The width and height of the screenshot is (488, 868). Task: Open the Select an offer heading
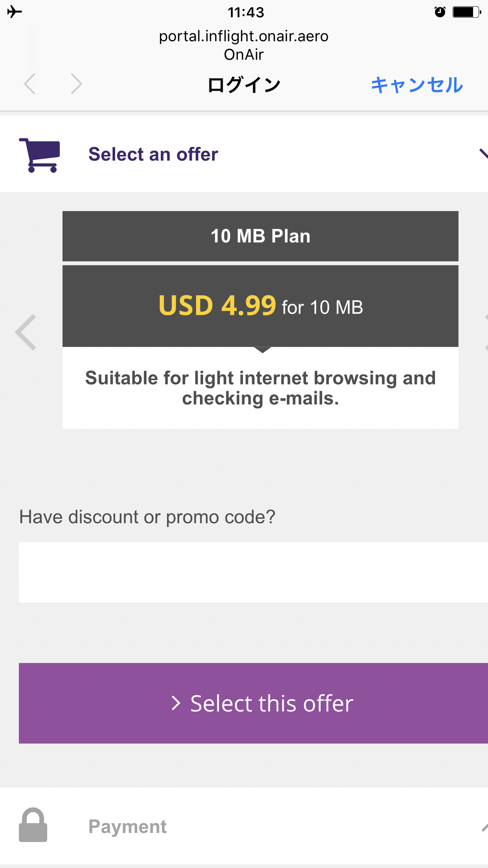click(x=153, y=154)
